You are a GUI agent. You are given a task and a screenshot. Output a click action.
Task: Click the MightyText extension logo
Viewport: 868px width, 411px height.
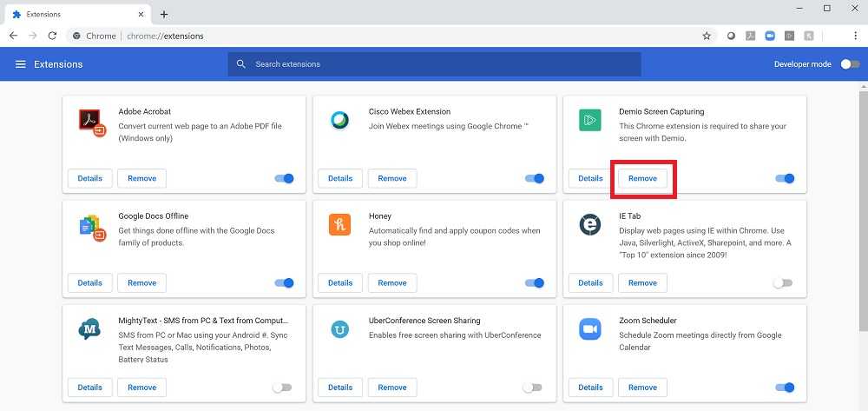pos(89,329)
